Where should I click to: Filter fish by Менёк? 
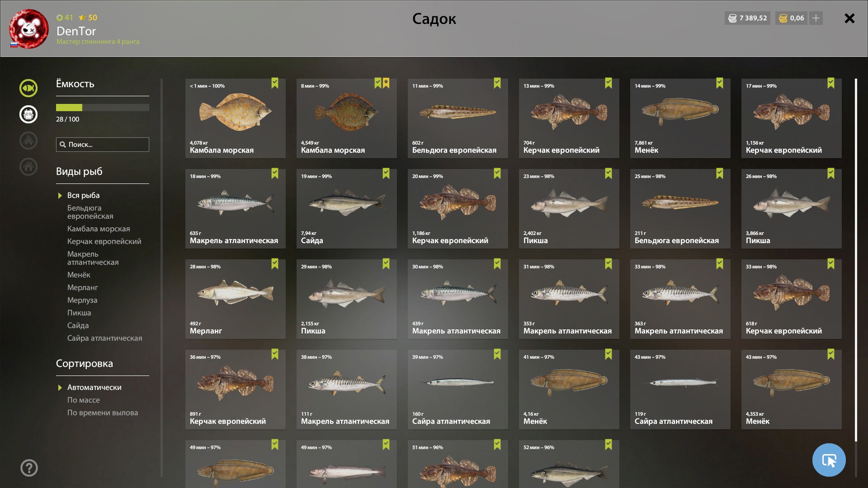point(79,275)
